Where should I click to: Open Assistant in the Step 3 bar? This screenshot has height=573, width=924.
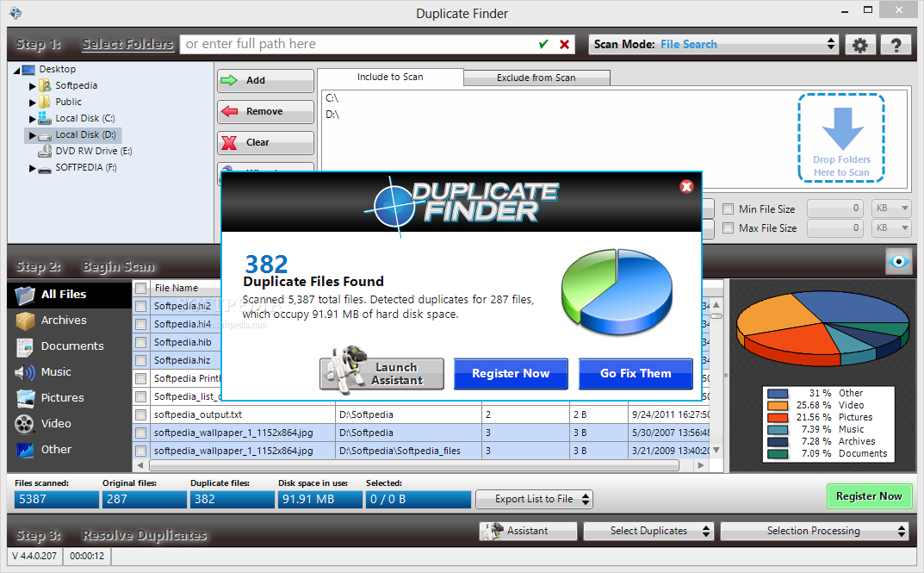527,531
